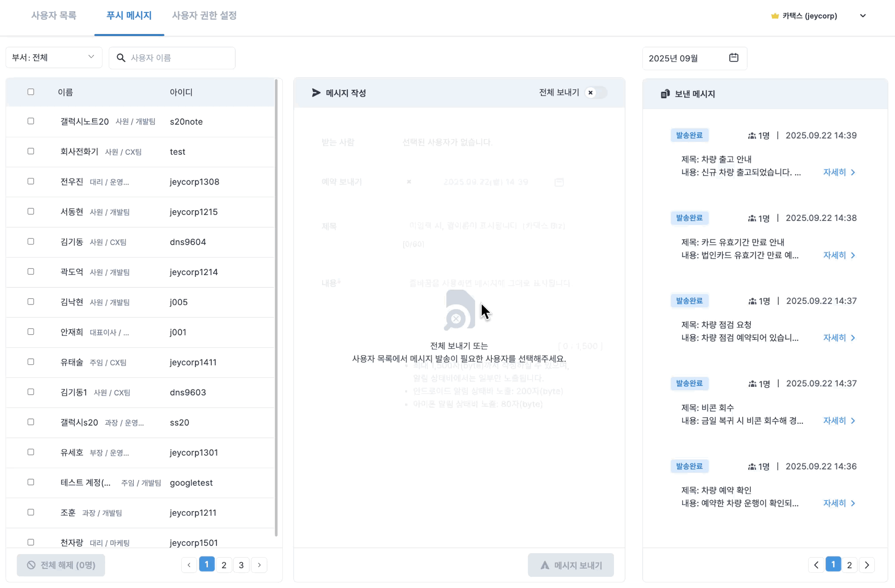Go to previous page of sent messages
The height and width of the screenshot is (588, 895).
(x=816, y=565)
